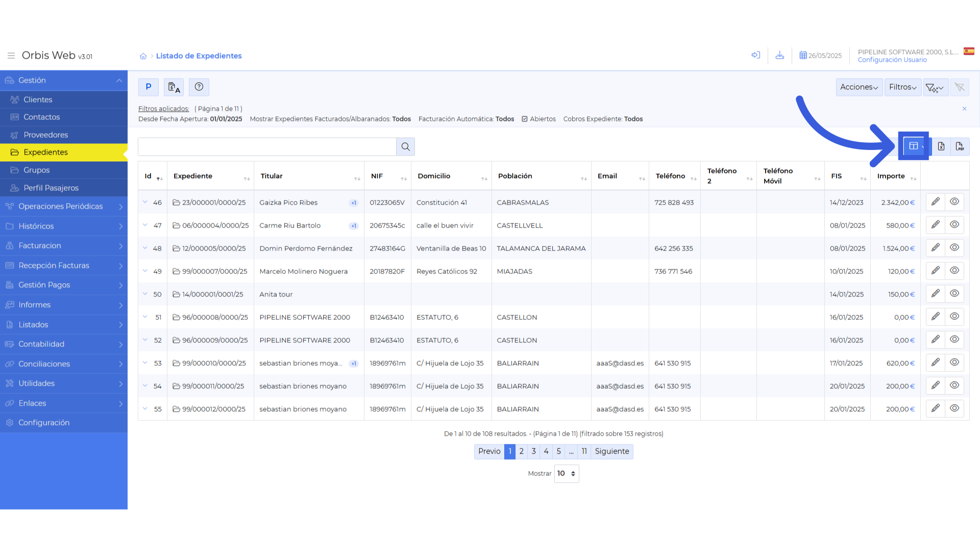Click the download tray icon in header
This screenshot has width=980, height=551.
[x=780, y=55]
